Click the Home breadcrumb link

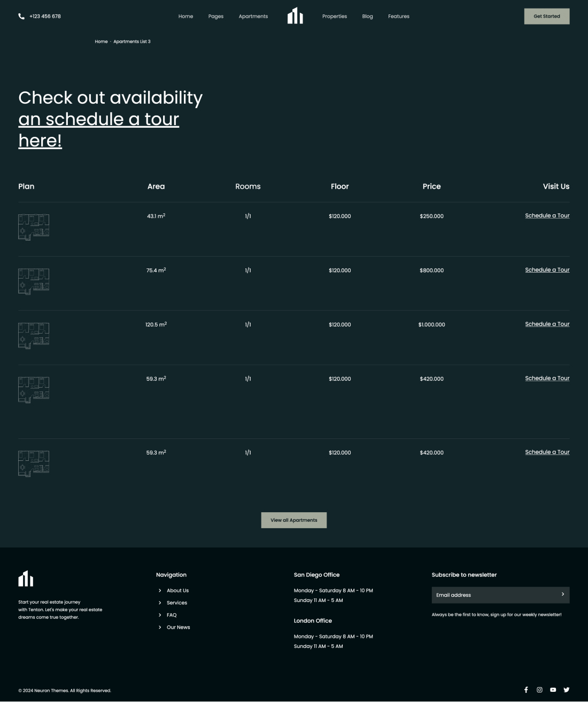101,42
